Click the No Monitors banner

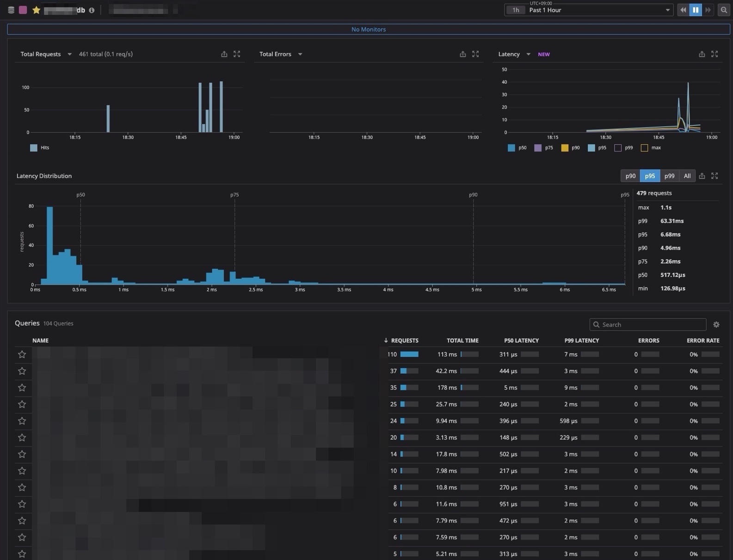[368, 29]
